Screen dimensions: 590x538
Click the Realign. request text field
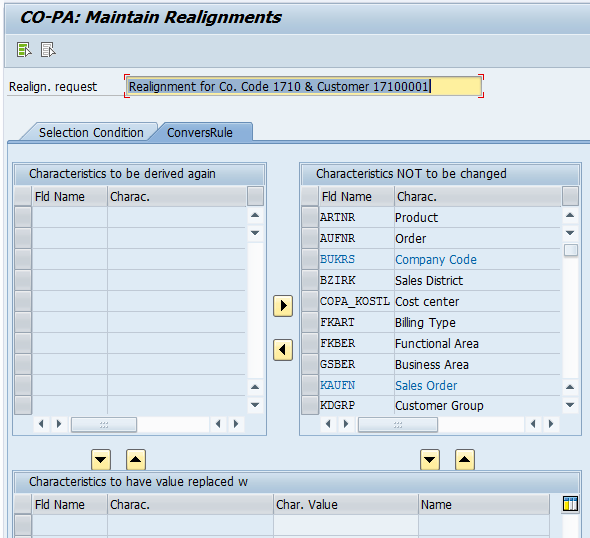(304, 87)
